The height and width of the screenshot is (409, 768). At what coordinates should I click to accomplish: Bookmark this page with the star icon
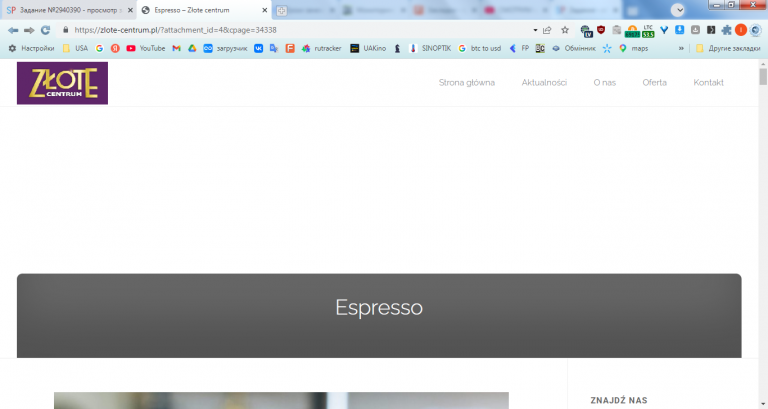click(565, 30)
